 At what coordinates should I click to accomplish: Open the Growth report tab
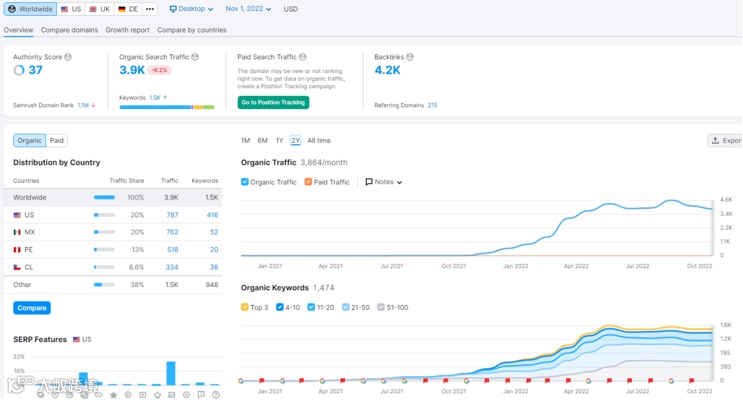[127, 30]
